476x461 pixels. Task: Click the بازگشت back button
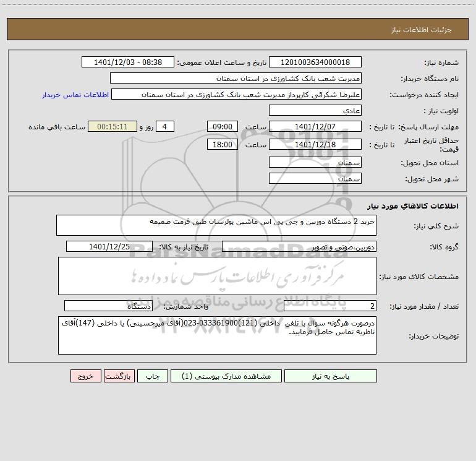[119, 376]
